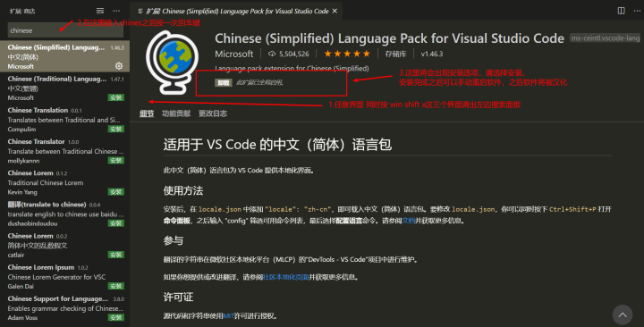The height and width of the screenshot is (327, 644).
Task: Click the 许可证 heading
Action: click(x=178, y=297)
